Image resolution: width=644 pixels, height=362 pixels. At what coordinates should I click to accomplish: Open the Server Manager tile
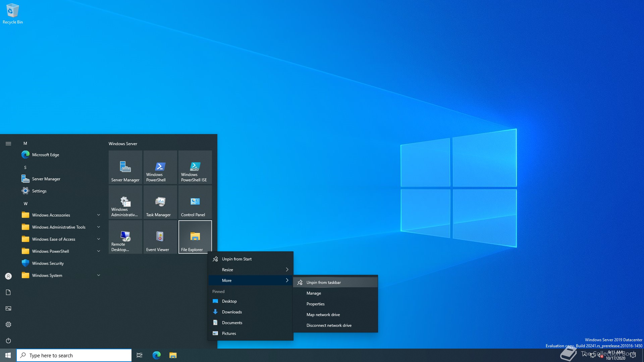tap(125, 167)
